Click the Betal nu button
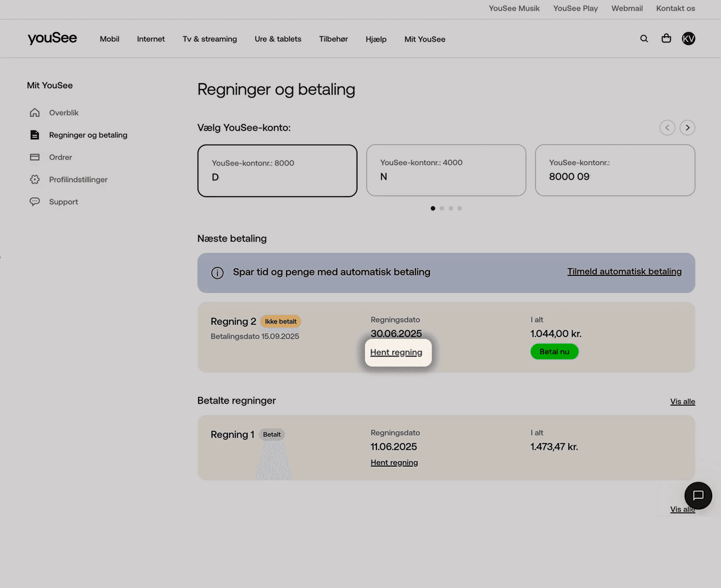The width and height of the screenshot is (721, 588). 554,351
